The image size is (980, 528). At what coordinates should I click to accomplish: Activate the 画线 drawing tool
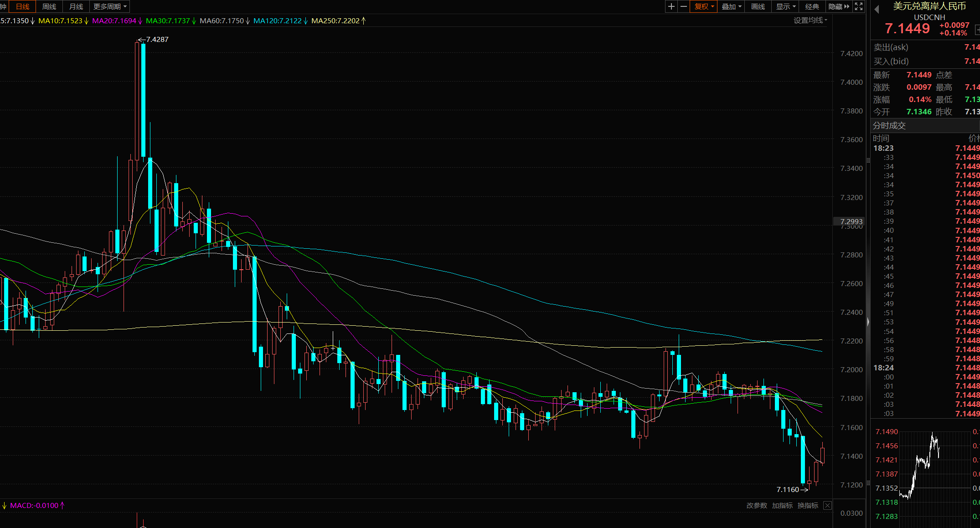pos(758,6)
